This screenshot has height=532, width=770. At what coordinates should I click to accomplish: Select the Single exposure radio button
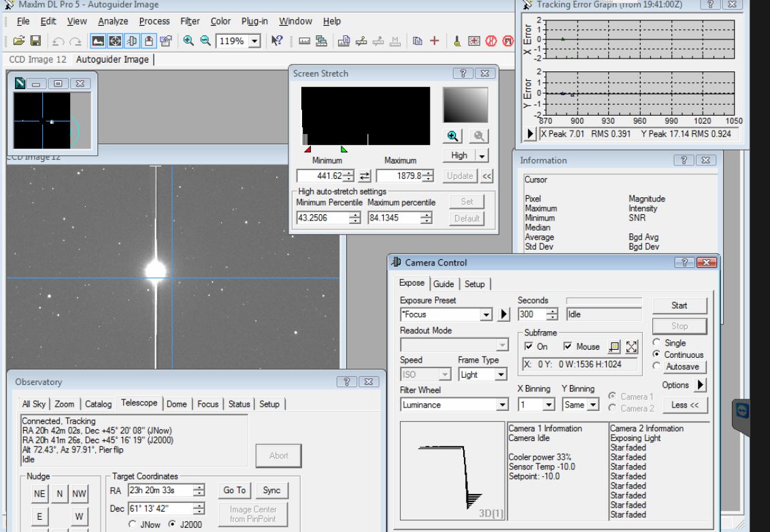coord(656,342)
